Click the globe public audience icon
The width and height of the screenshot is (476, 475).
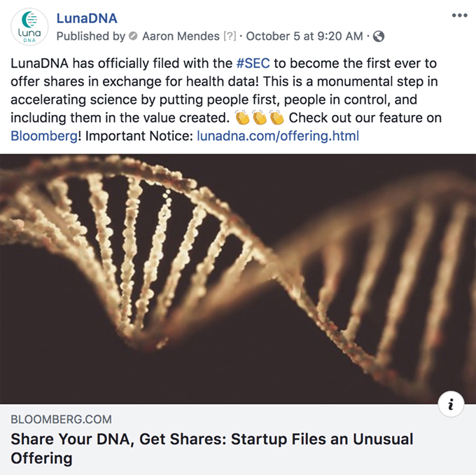tap(379, 36)
